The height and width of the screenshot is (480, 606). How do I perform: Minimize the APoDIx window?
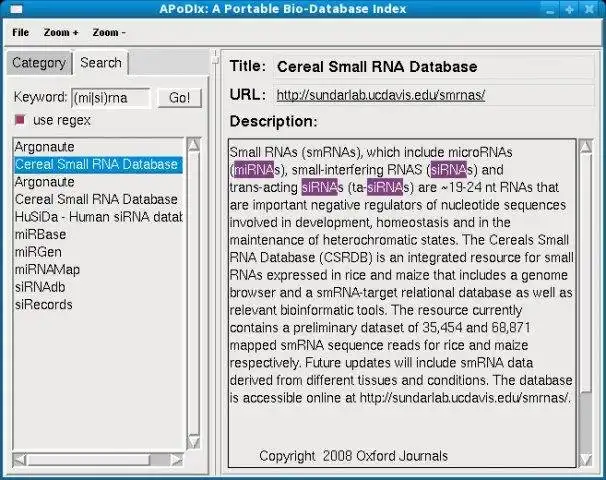(550, 9)
